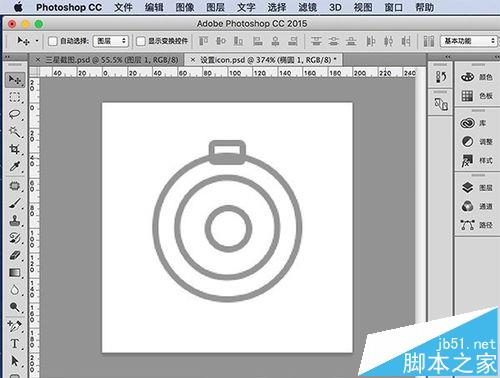The height and width of the screenshot is (378, 500).
Task: Open the 图层 (Layers) panel
Action: (477, 188)
